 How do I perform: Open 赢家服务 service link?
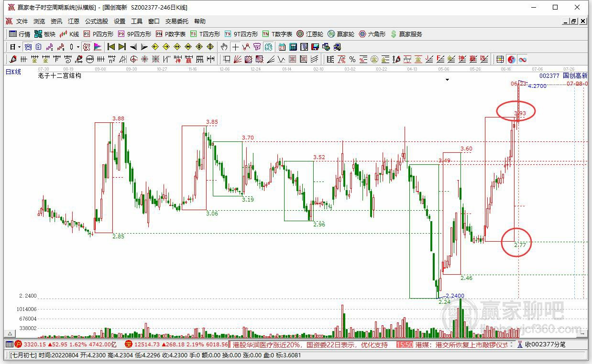click(x=406, y=34)
